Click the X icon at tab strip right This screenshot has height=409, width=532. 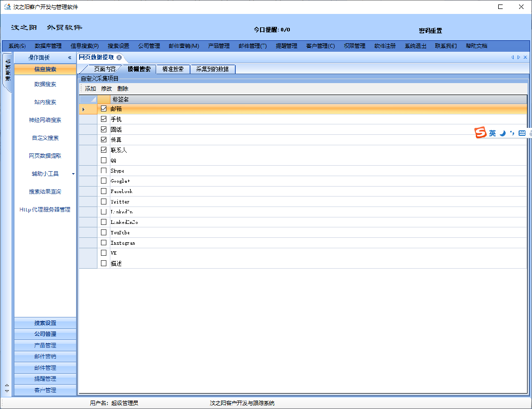point(525,58)
